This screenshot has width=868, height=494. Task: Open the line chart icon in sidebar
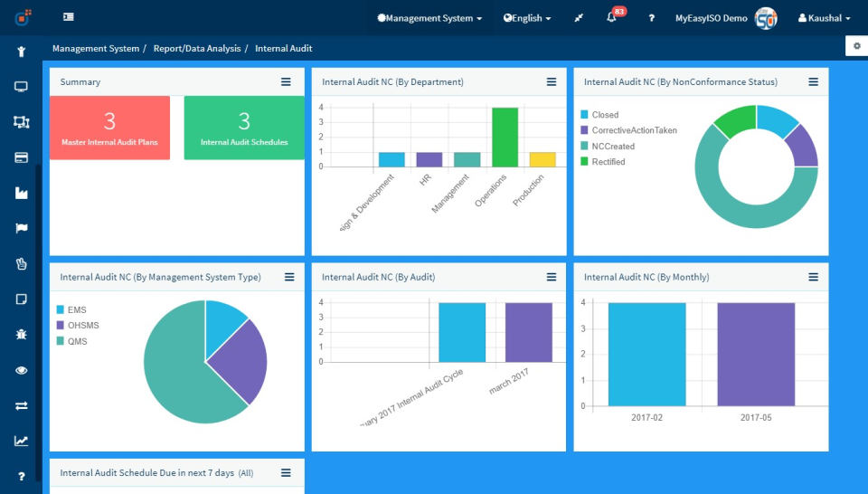point(21,441)
